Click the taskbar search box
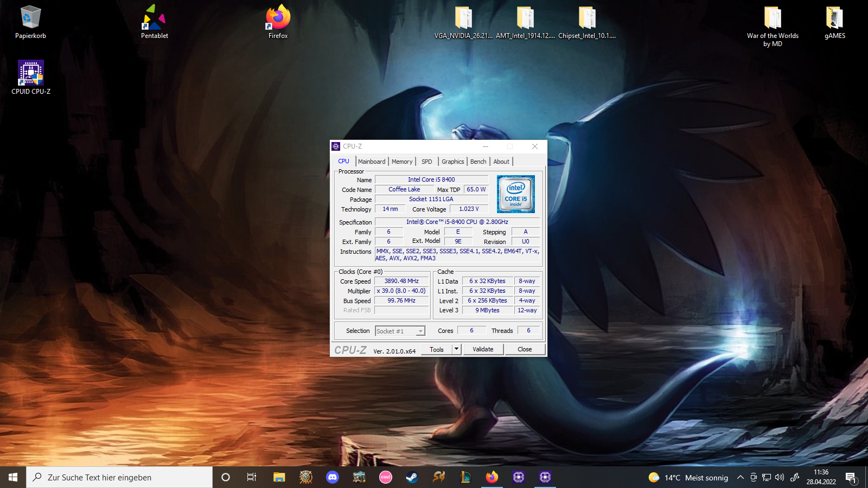The height and width of the screenshot is (488, 868). pos(119,477)
